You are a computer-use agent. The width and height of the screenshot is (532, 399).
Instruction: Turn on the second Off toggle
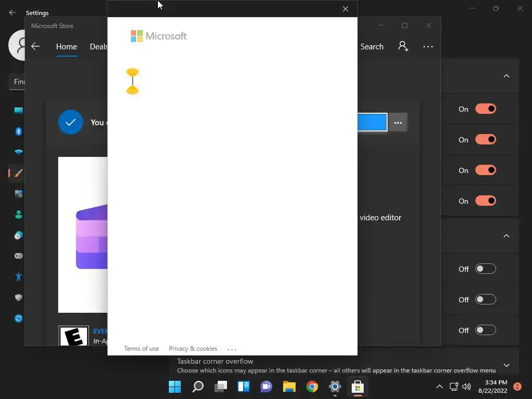[486, 299]
